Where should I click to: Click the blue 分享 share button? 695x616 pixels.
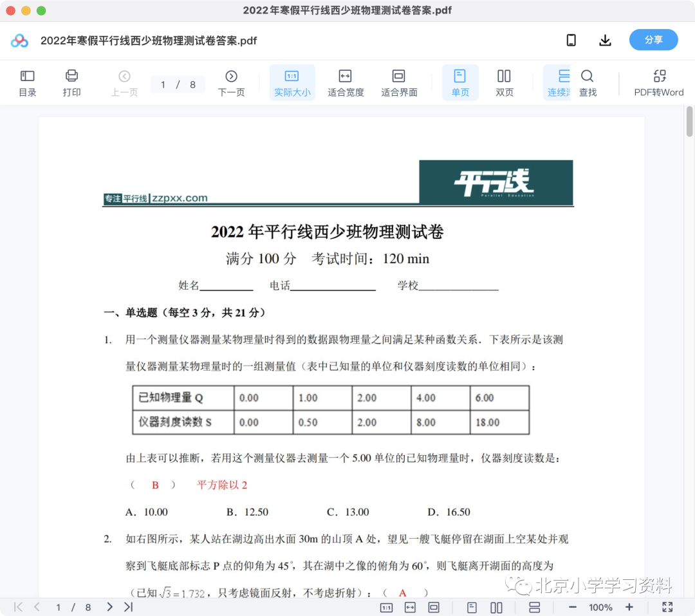(x=653, y=40)
